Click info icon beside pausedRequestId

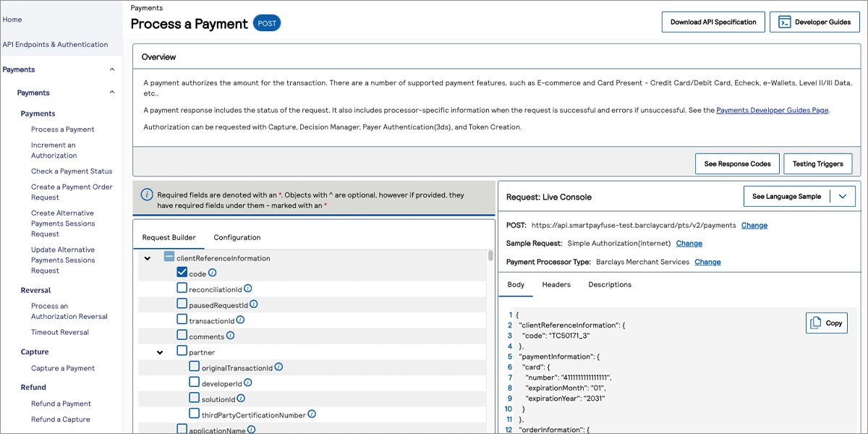click(x=253, y=305)
